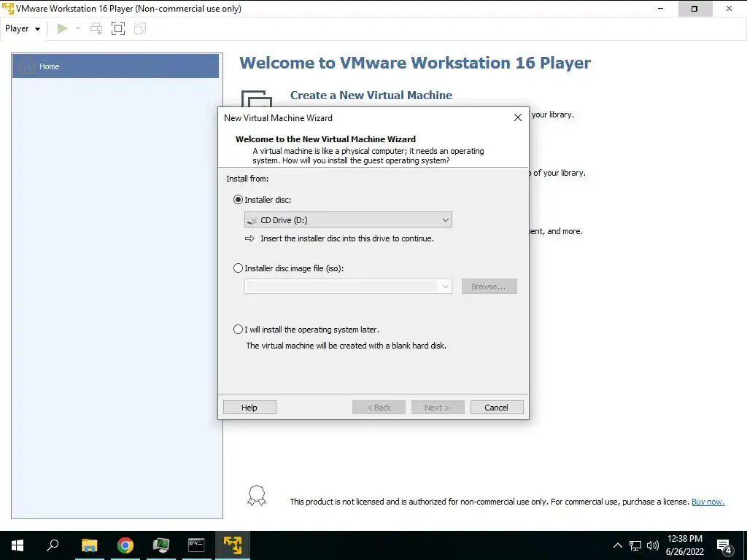
Task: Click the volume speaker tray icon
Action: (x=653, y=545)
